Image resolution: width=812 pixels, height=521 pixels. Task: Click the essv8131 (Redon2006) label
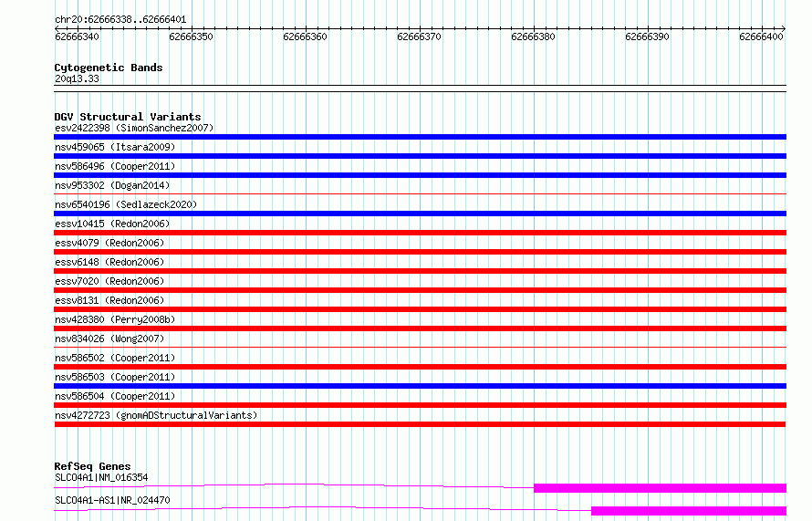[x=109, y=300]
